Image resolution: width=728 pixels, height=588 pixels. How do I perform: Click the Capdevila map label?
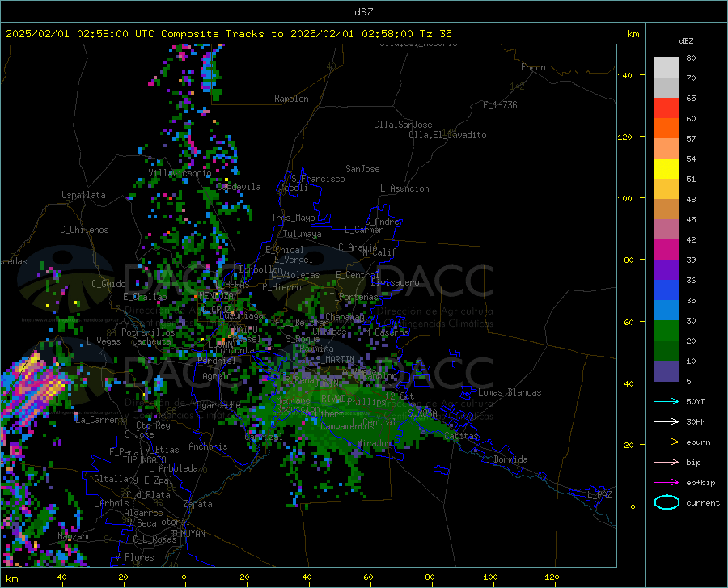(x=239, y=187)
